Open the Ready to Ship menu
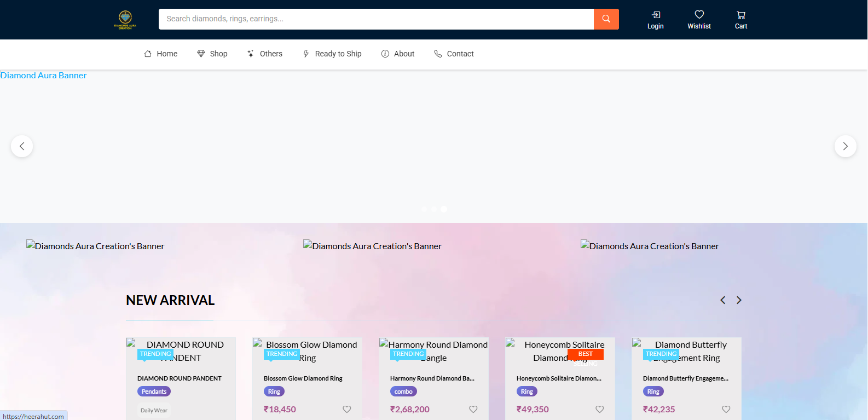This screenshot has width=868, height=420. (332, 54)
